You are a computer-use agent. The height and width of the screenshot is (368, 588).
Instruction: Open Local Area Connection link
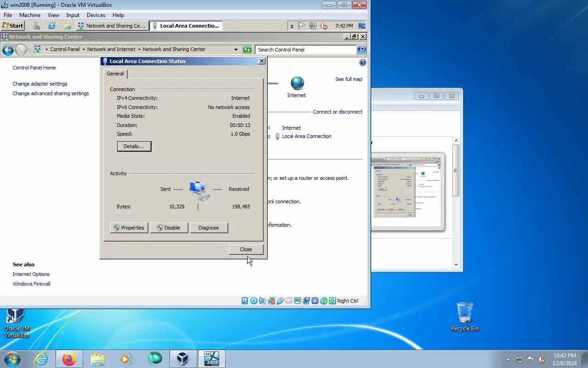[306, 136]
